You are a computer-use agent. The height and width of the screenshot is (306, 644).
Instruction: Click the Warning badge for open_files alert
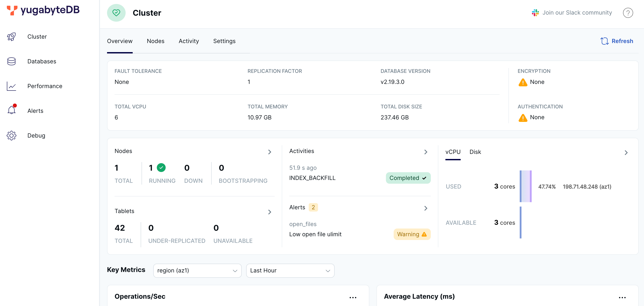(412, 234)
